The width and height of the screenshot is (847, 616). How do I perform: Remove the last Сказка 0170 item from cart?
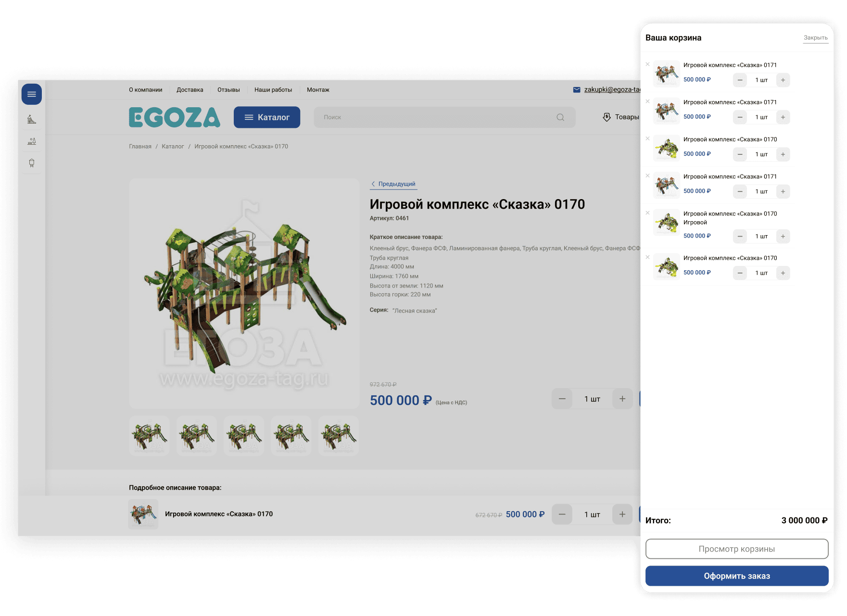(647, 257)
